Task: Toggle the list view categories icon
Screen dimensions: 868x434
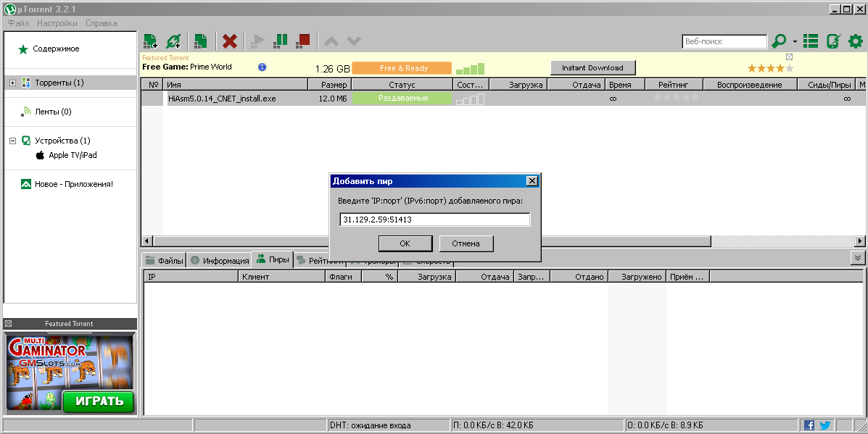Action: (x=811, y=41)
